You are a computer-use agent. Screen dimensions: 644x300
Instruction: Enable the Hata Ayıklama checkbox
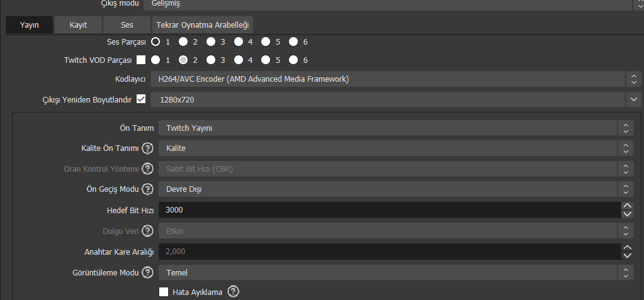pyautogui.click(x=164, y=292)
